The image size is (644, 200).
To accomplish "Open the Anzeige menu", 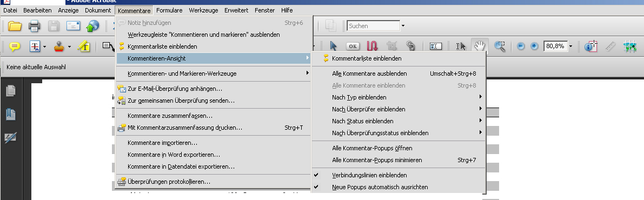I will pyautogui.click(x=68, y=10).
